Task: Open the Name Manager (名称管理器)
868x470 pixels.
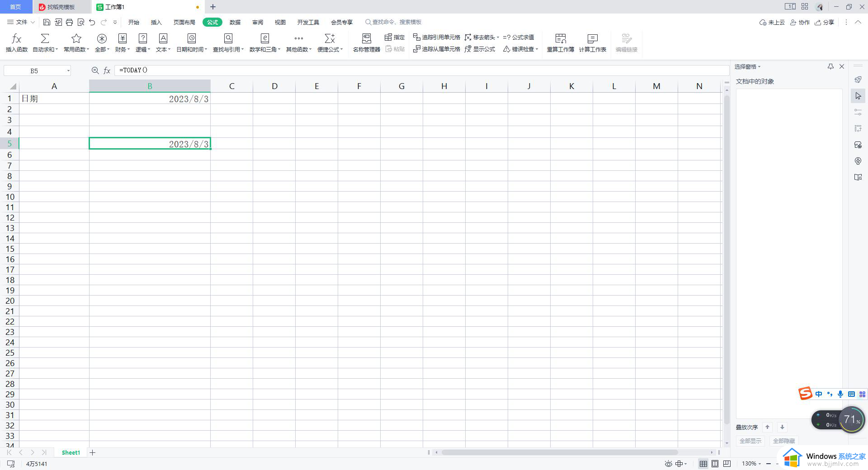Action: tap(366, 43)
